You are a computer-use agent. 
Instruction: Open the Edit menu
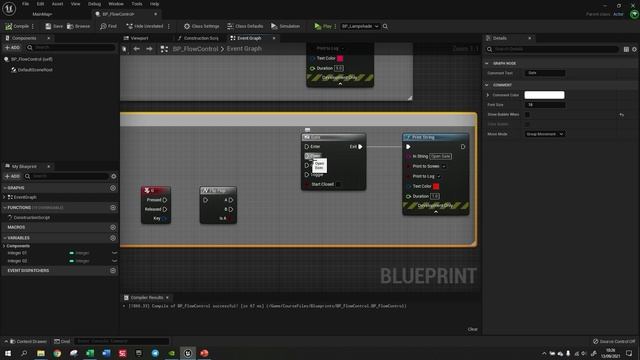click(40, 4)
